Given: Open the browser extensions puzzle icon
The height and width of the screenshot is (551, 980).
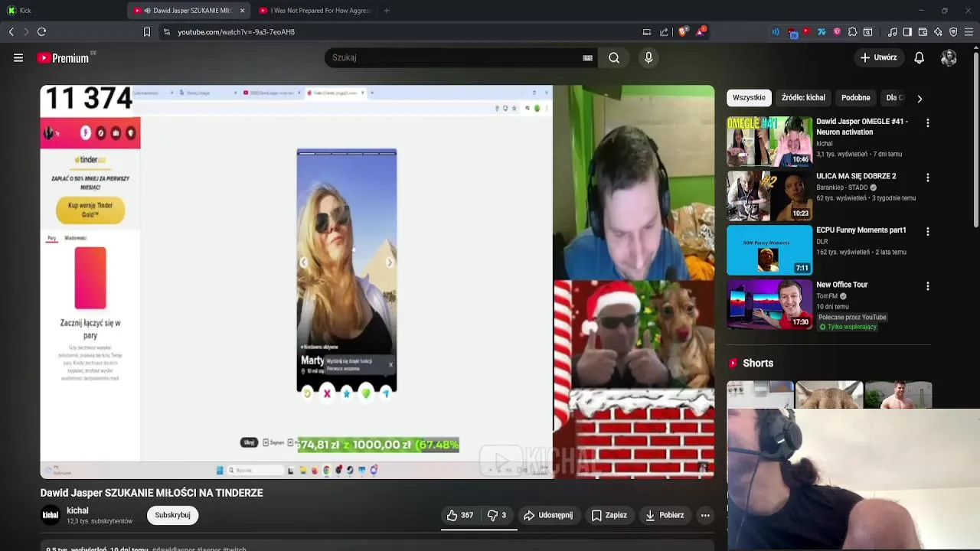Looking at the screenshot, I should (x=852, y=32).
